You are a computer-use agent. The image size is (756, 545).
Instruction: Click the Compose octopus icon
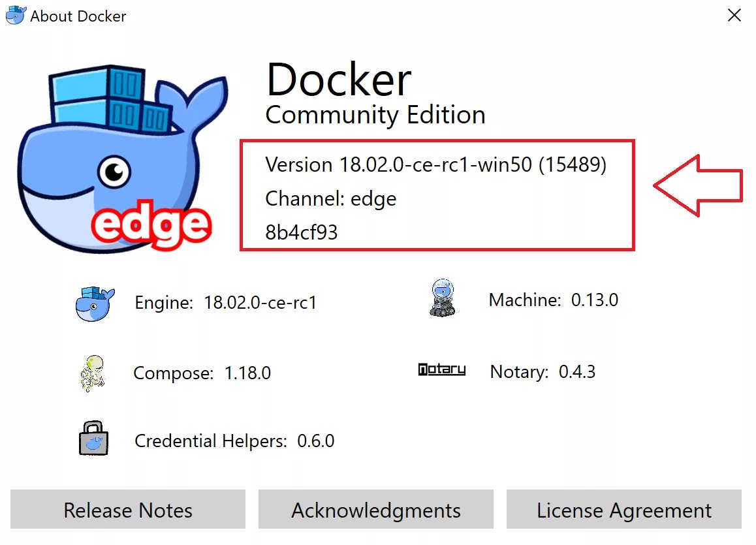(x=92, y=373)
